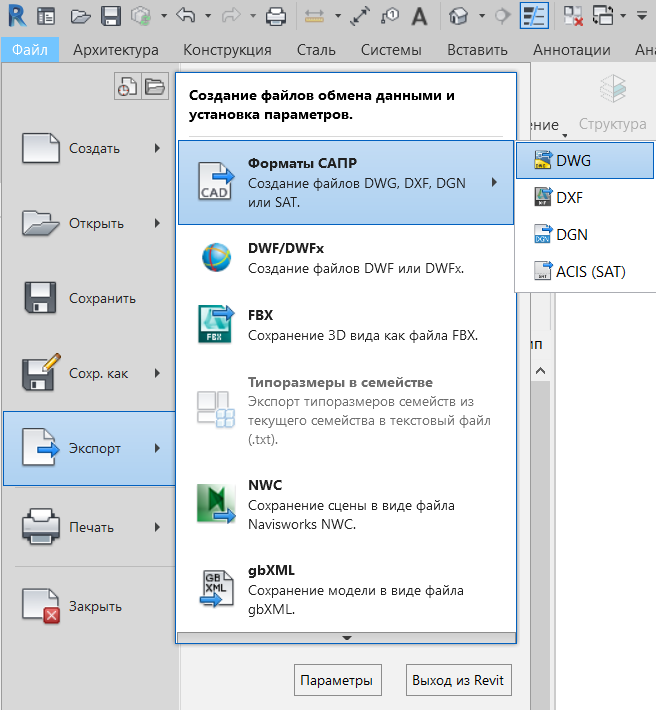The height and width of the screenshot is (710, 656).
Task: Expand the Экспорт submenu arrow
Action: pyautogui.click(x=157, y=448)
